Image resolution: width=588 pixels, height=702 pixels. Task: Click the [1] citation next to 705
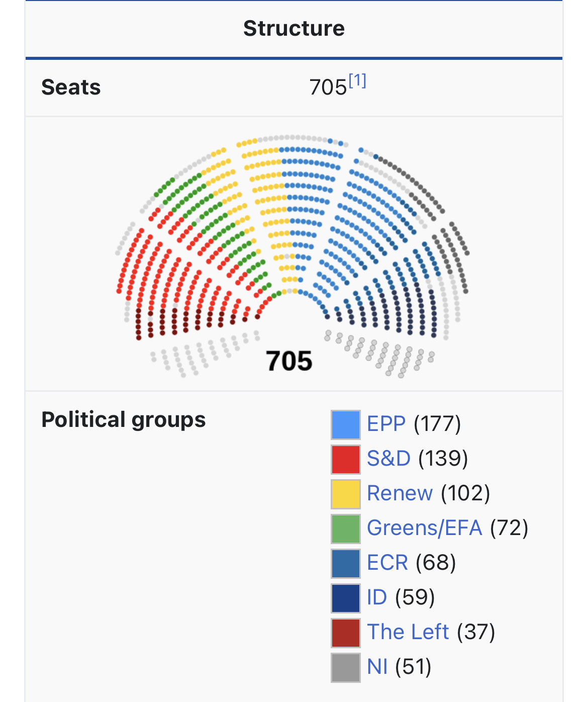click(x=357, y=81)
